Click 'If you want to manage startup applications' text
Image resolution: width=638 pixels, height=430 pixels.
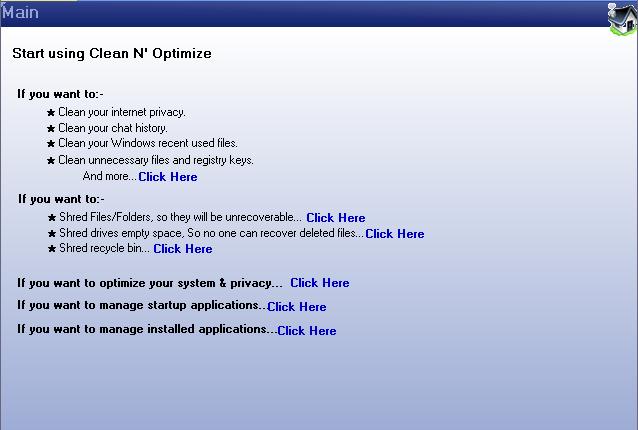(x=141, y=305)
